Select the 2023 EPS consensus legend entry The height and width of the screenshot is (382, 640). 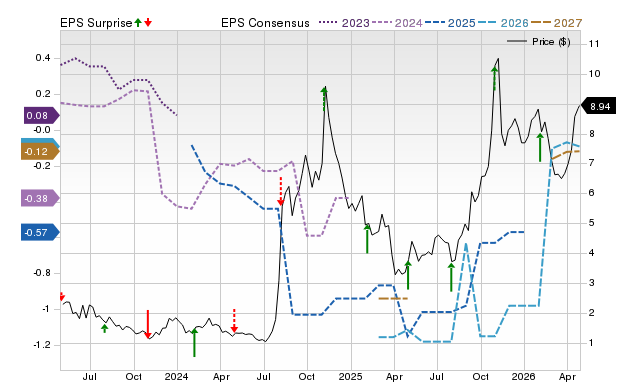tap(344, 23)
